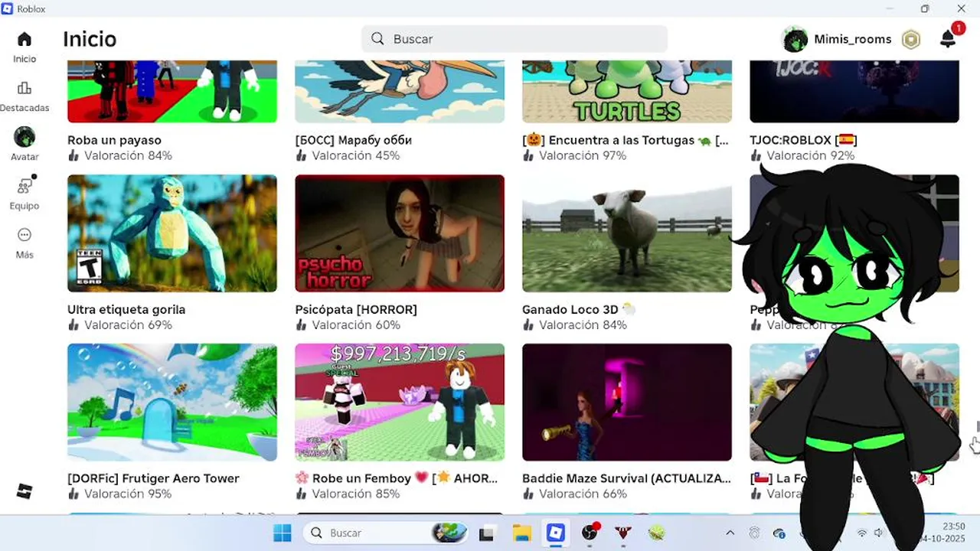Open Frutiger Aero Tower thumbnail
980x551 pixels.
[172, 403]
